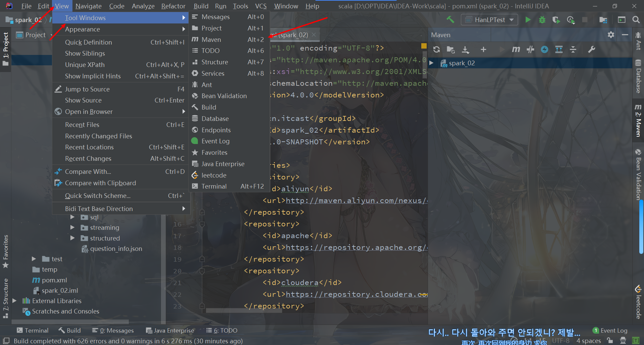Toggle Maven skip tests mode
644x345 pixels.
[x=544, y=50]
